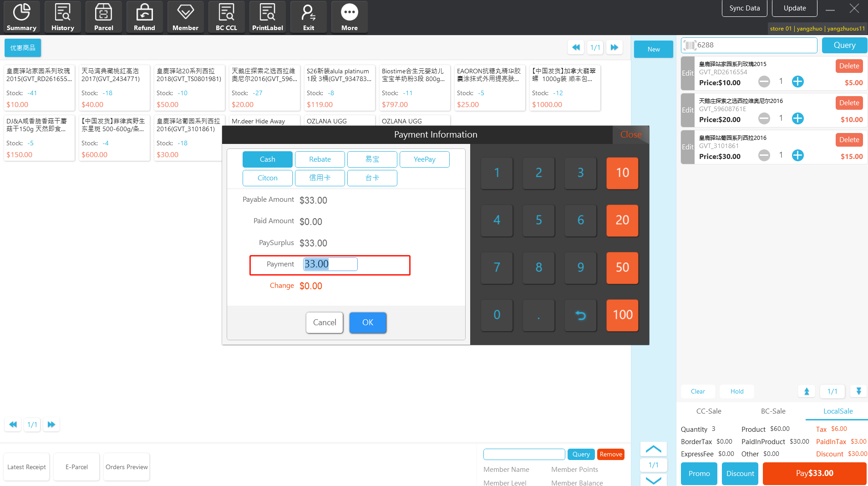Collapse panel with down chevron
The width and height of the screenshot is (868, 486).
(653, 480)
